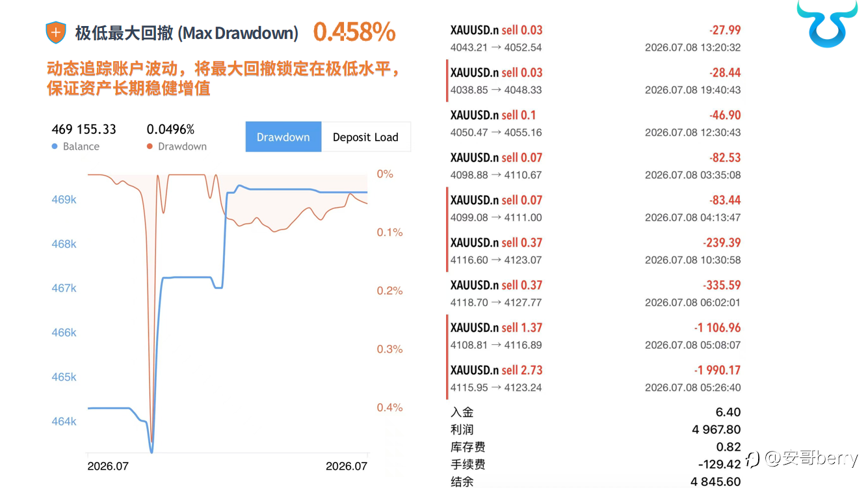
Task: Select the sell 1.37 trade row
Action: [x=595, y=336]
